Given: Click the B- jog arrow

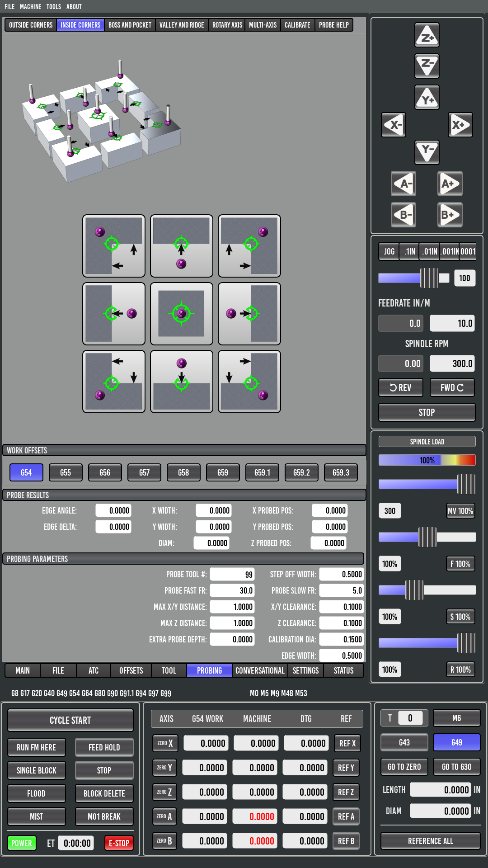Looking at the screenshot, I should click(x=404, y=215).
